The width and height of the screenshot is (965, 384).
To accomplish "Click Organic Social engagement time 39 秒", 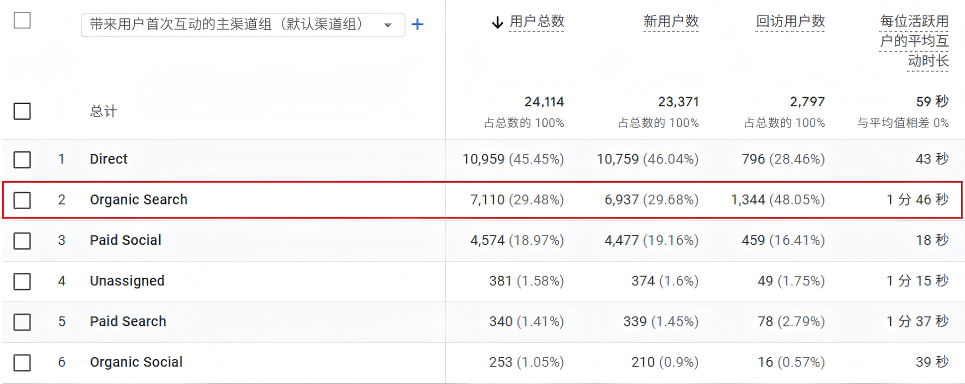I will 932,362.
